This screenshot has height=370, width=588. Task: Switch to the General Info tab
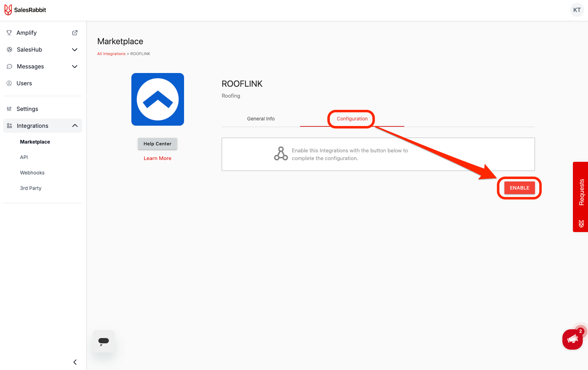[261, 119]
